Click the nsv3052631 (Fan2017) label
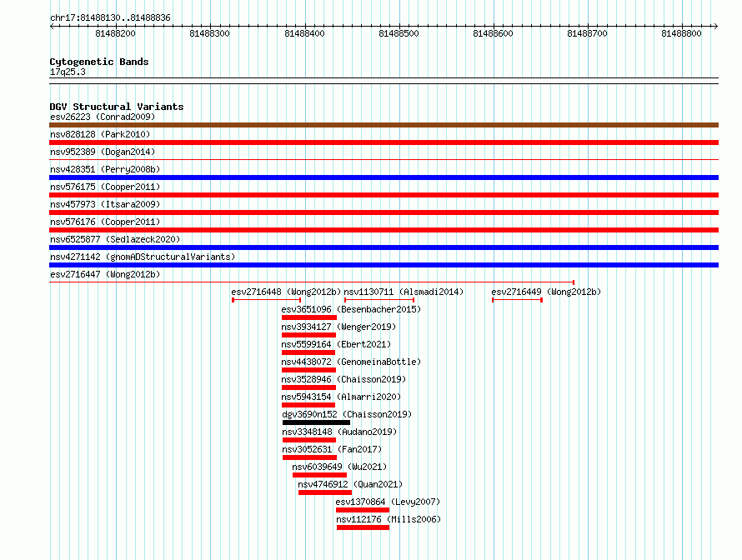This screenshot has height=560, width=742. point(332,449)
